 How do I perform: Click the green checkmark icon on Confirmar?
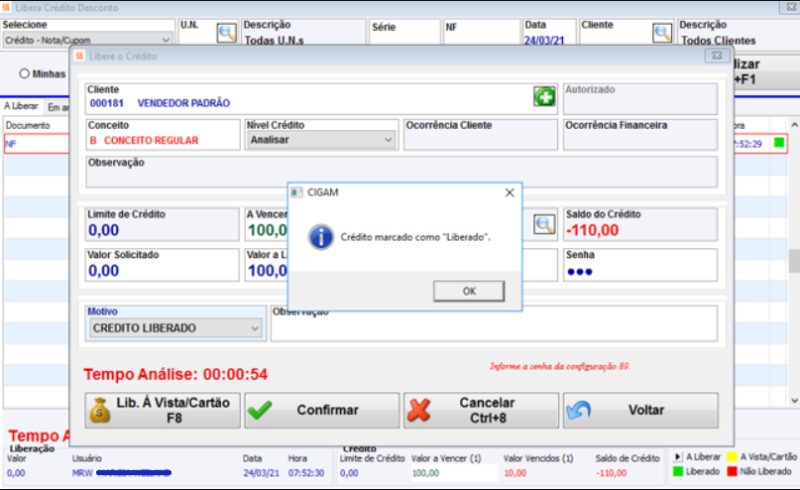[260, 410]
